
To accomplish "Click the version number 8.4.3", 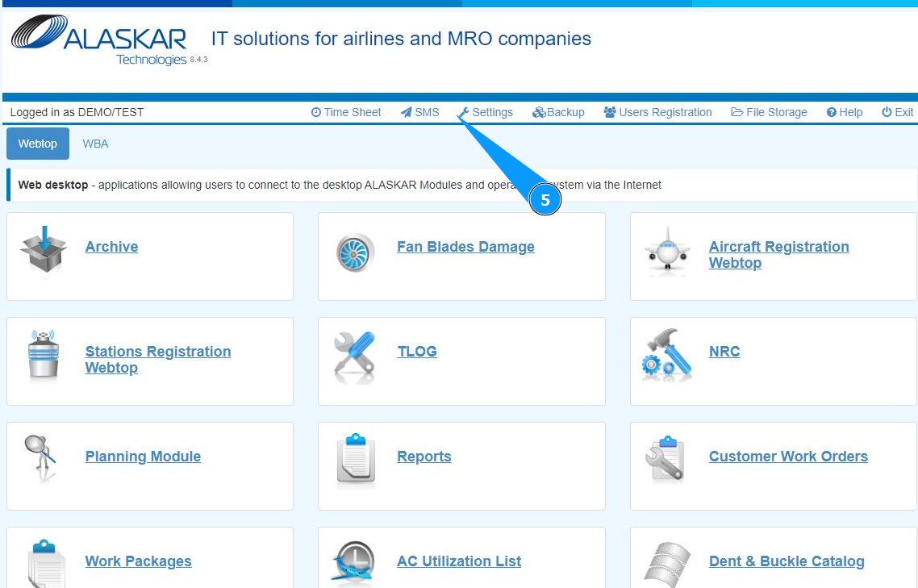I will tap(198, 59).
